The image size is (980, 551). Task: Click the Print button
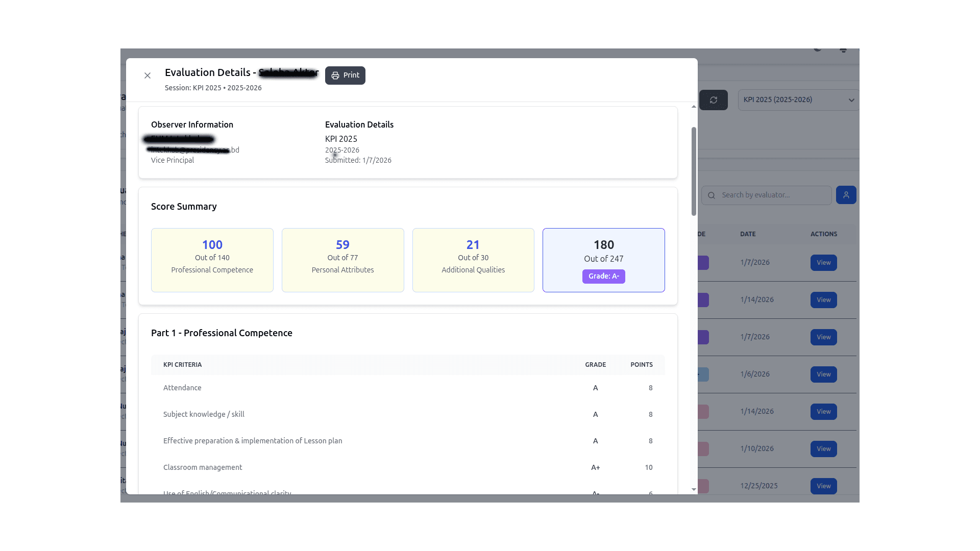click(345, 75)
